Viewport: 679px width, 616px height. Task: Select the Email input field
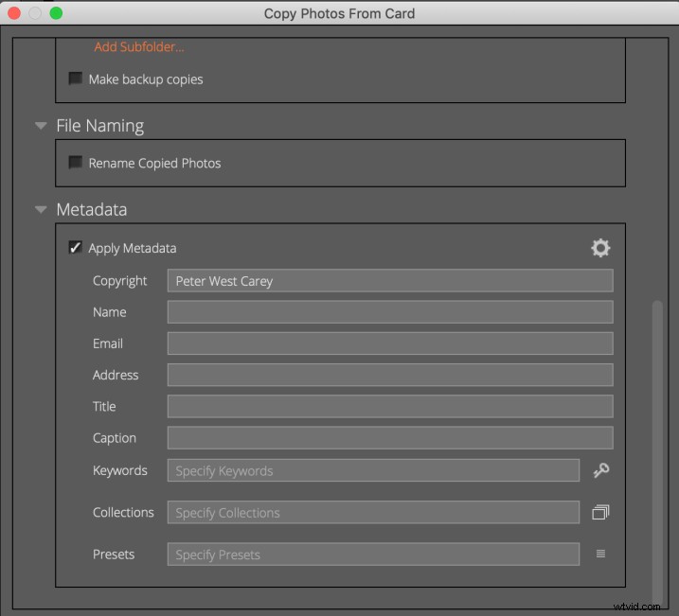click(x=389, y=343)
